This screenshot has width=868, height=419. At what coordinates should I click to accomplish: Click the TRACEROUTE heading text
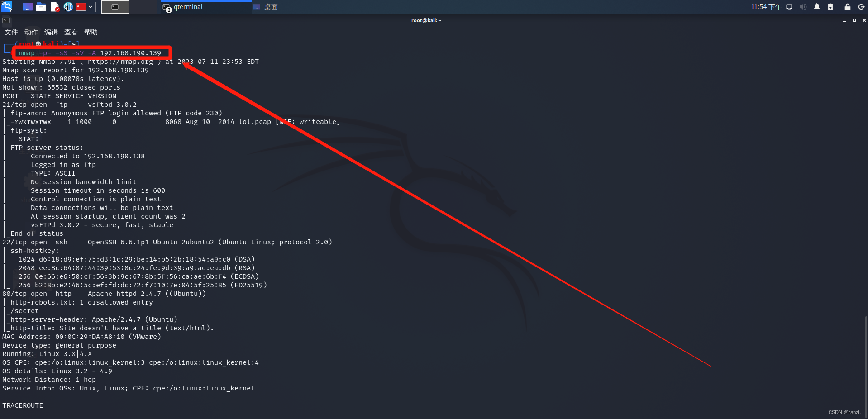click(23, 405)
